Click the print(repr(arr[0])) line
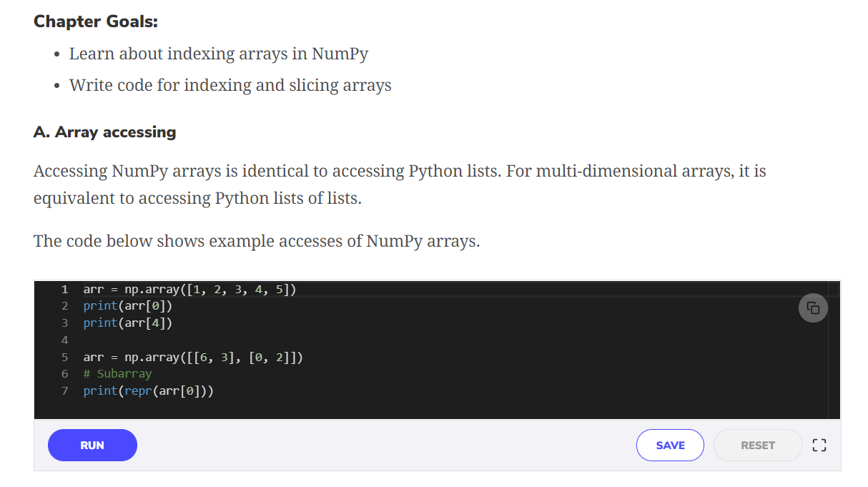868x487 pixels. pyautogui.click(x=149, y=390)
